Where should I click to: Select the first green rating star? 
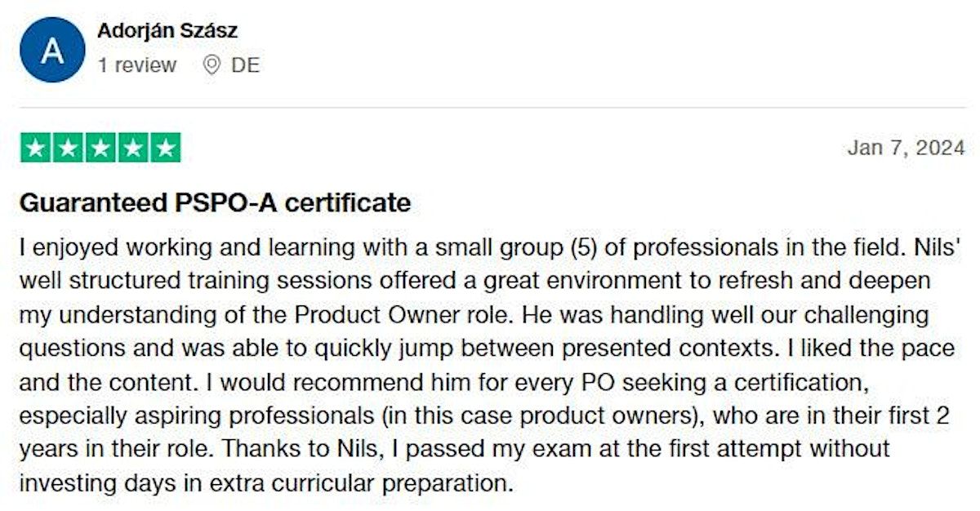click(x=35, y=148)
